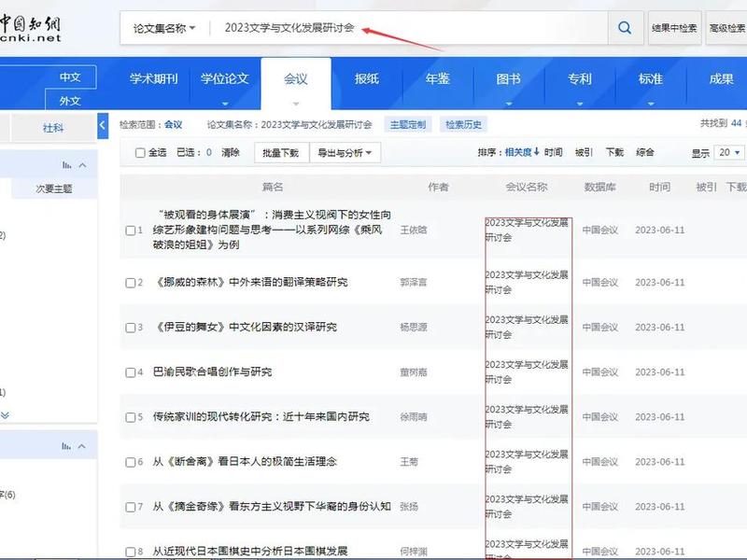The height and width of the screenshot is (560, 747).
Task: Click 检索历史 button
Action: pyautogui.click(x=463, y=125)
